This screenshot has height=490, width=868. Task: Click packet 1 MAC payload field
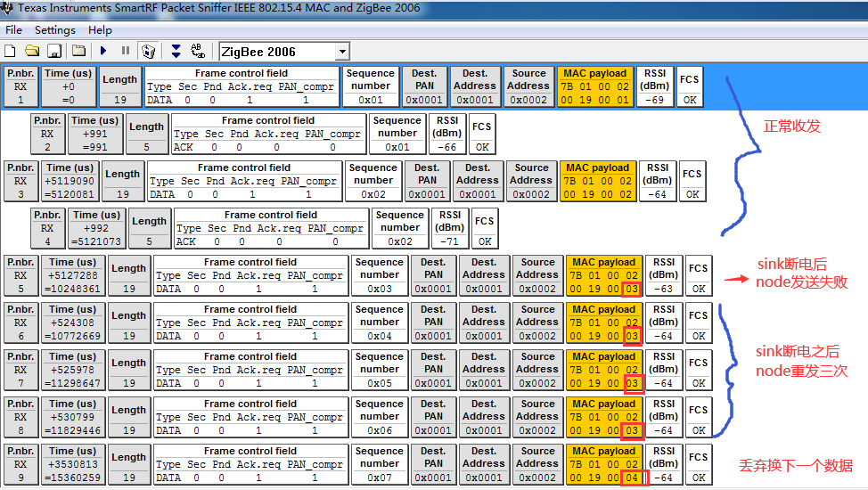595,86
